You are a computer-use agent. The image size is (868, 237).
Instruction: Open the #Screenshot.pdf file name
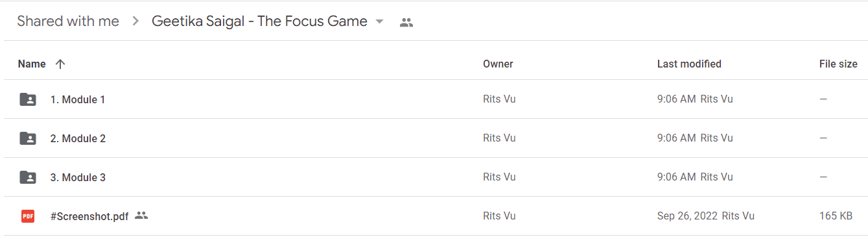(89, 216)
